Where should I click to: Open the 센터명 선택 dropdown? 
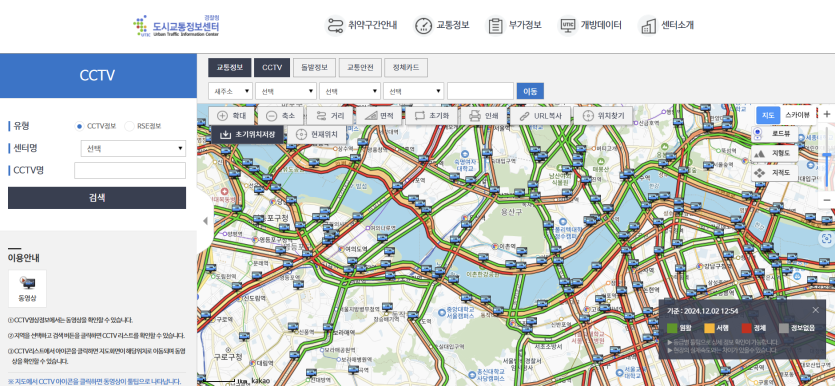pos(133,149)
